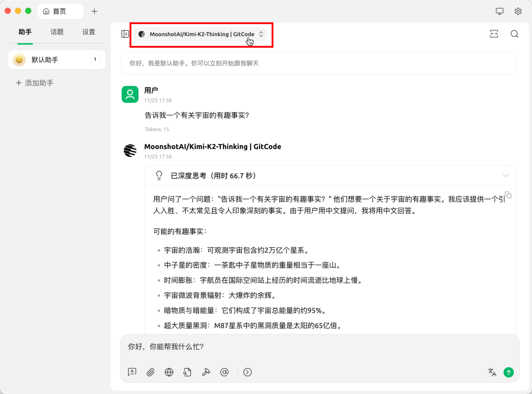The width and height of the screenshot is (532, 394).
Task: Open the MCP tools hammer icon
Action: pos(206,372)
